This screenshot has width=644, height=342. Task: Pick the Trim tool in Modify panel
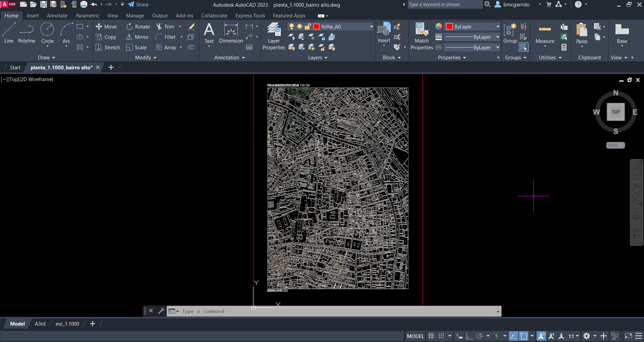tap(165, 27)
